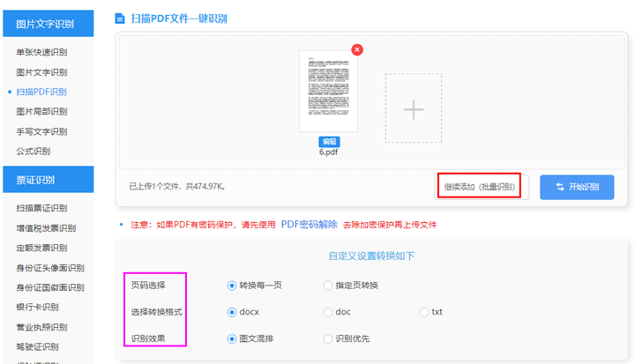Open the PDF密码解除 link
635x364 pixels.
coord(309,225)
